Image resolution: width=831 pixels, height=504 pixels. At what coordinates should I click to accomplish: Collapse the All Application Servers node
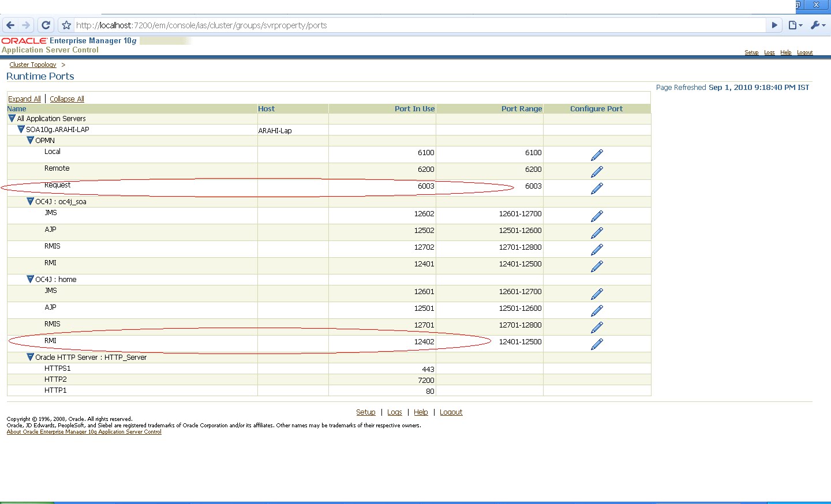point(12,118)
